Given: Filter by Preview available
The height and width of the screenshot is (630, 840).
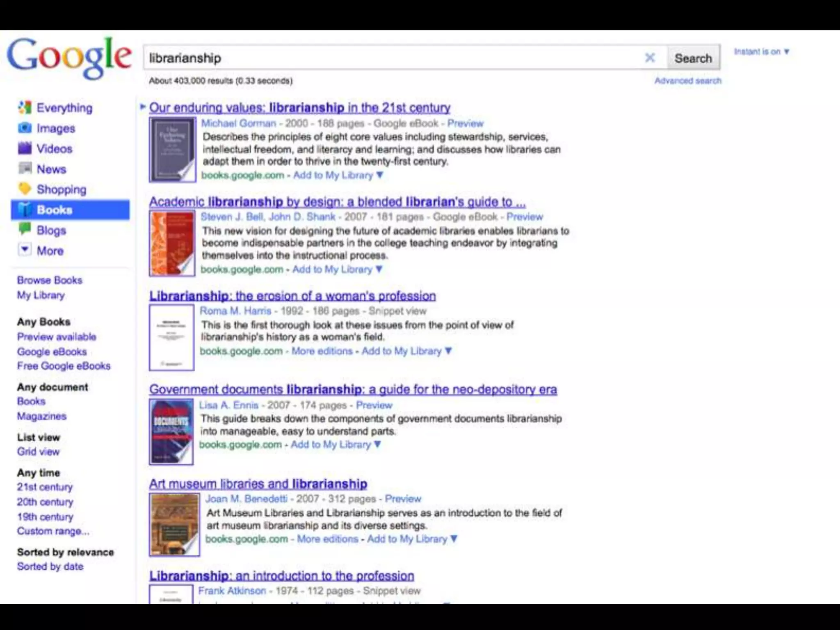Looking at the screenshot, I should pyautogui.click(x=57, y=337).
